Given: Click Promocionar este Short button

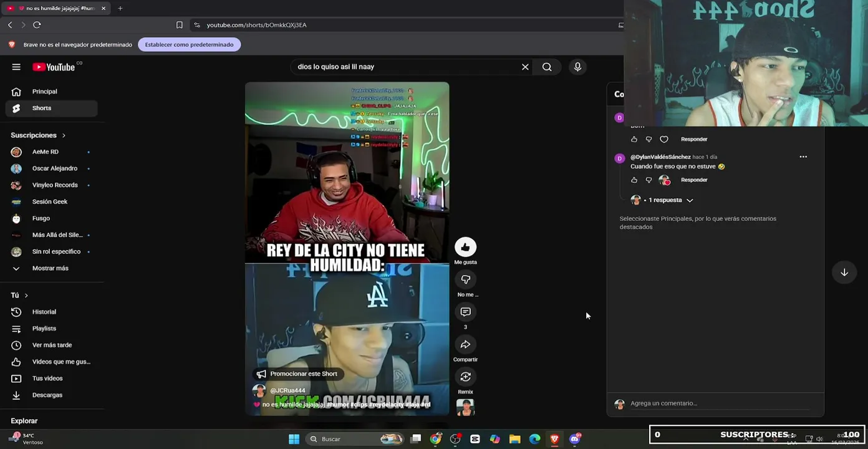Looking at the screenshot, I should [x=297, y=374].
